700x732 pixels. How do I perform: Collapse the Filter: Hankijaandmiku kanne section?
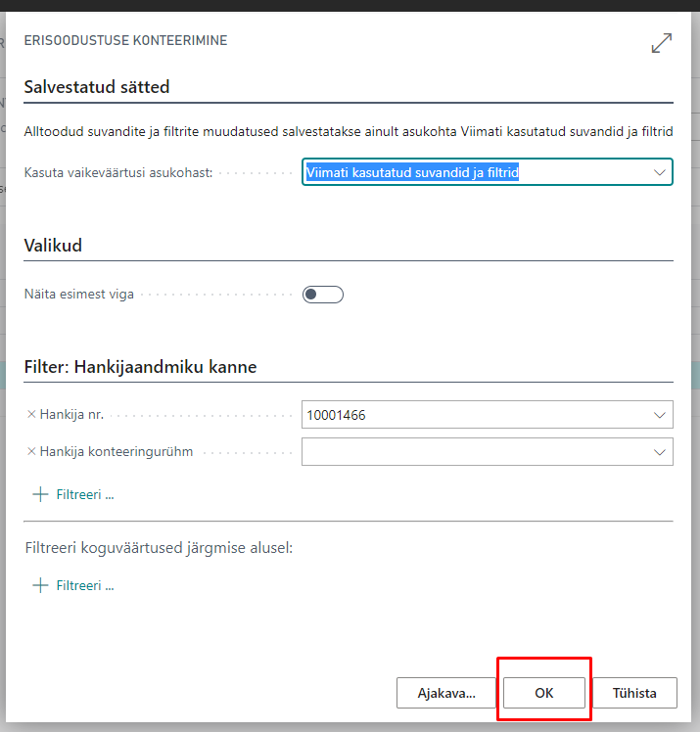coord(140,367)
